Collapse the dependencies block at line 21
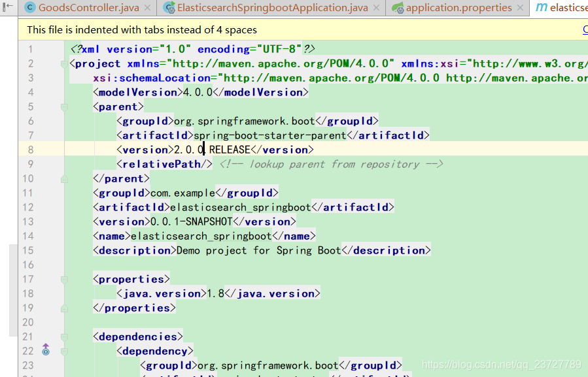Screen dimensions: 588x377 coord(64,337)
